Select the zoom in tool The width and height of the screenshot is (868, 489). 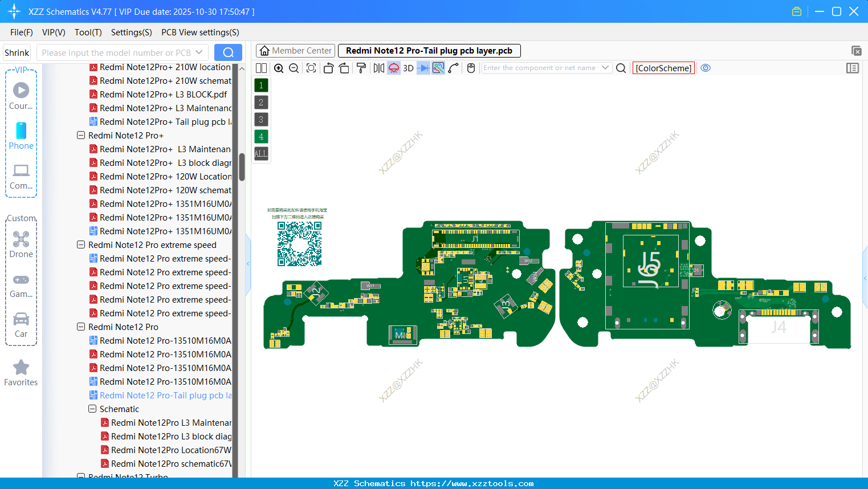click(279, 67)
